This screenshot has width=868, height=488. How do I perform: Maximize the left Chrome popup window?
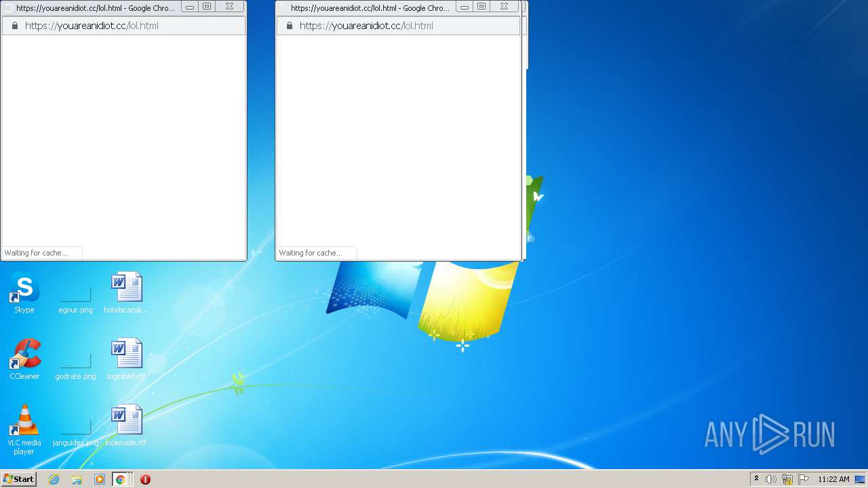point(207,7)
